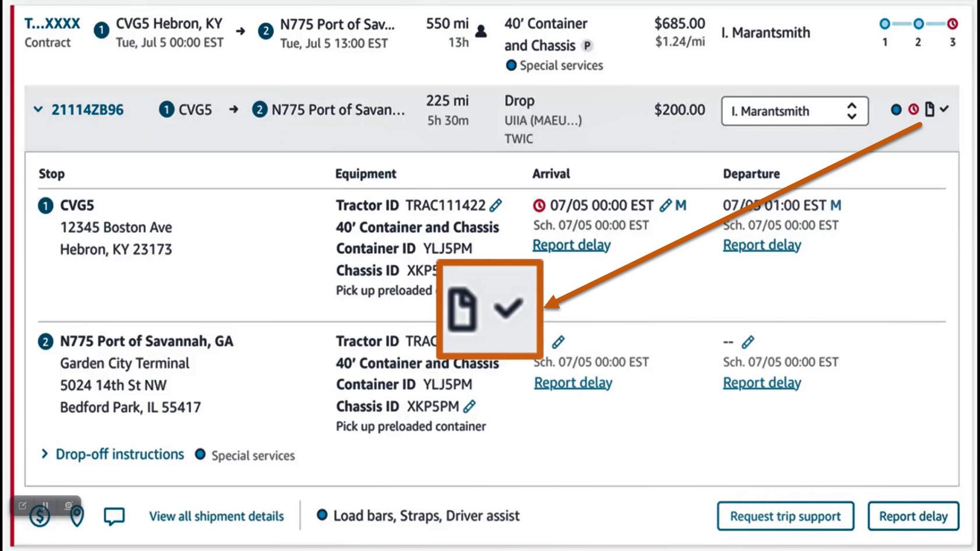The image size is (980, 551).
Task: Collapse load 21114ZB96 chevron
Action: coord(38,110)
